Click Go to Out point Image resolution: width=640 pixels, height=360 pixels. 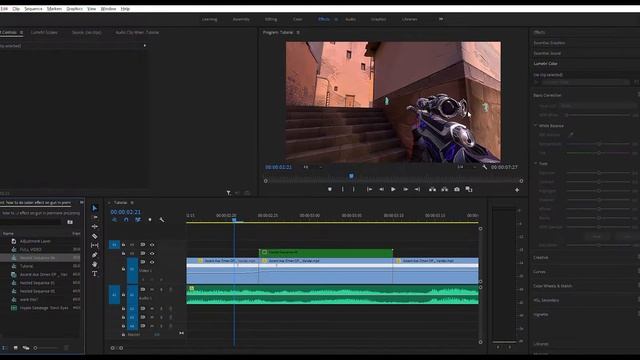click(x=417, y=189)
